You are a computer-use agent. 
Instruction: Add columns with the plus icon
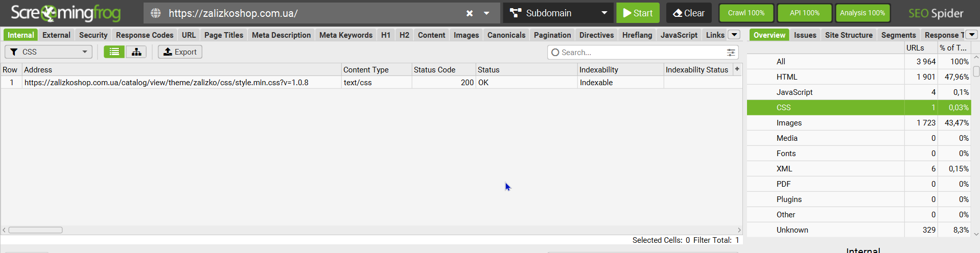pos(737,69)
